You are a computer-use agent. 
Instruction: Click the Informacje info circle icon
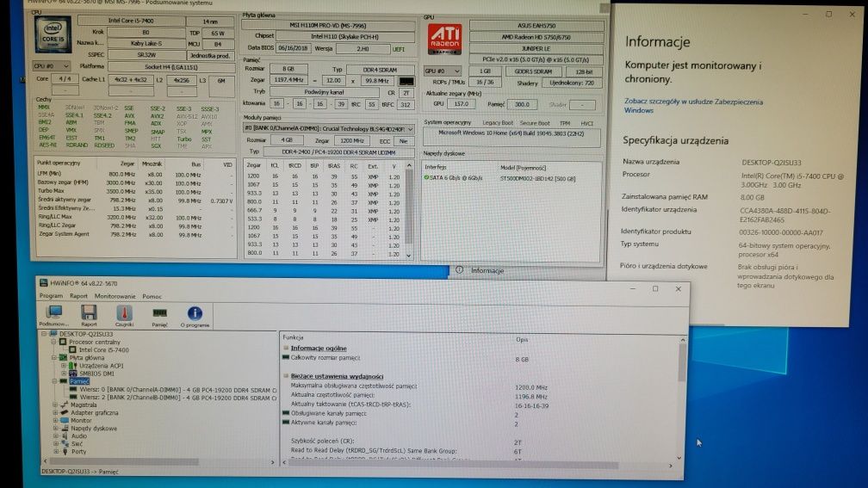(460, 270)
